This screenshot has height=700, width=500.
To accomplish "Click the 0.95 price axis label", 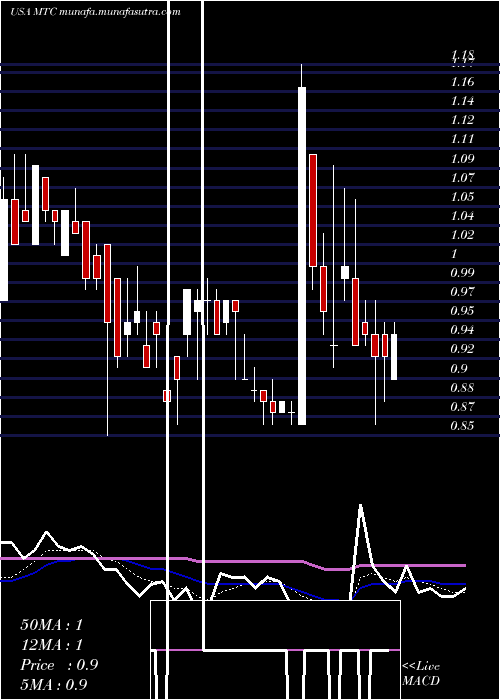I will 462,311.
